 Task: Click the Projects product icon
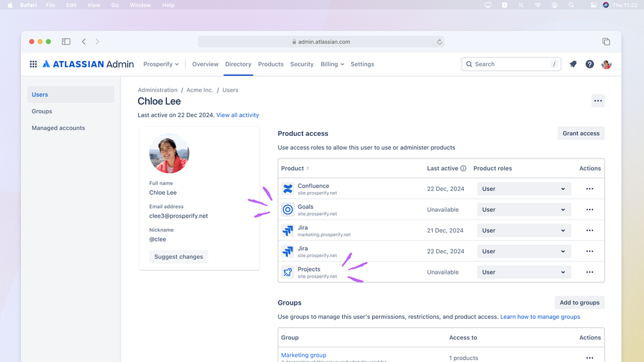pyautogui.click(x=288, y=272)
